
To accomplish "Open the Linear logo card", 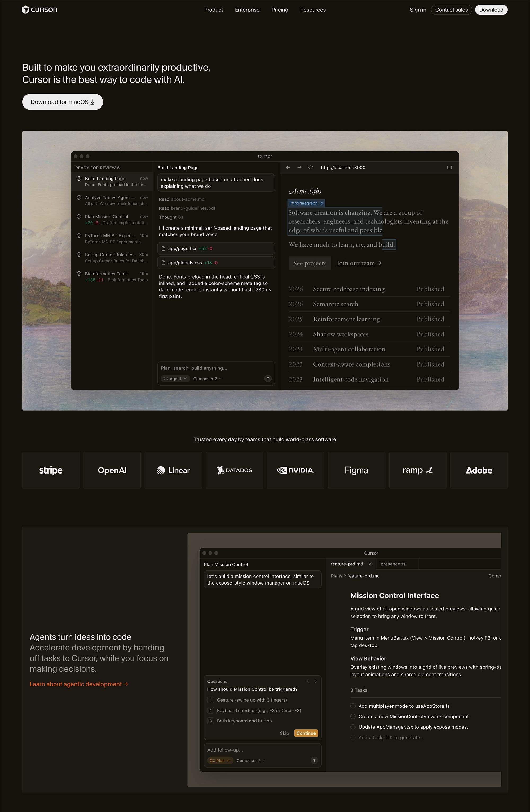I will [173, 470].
